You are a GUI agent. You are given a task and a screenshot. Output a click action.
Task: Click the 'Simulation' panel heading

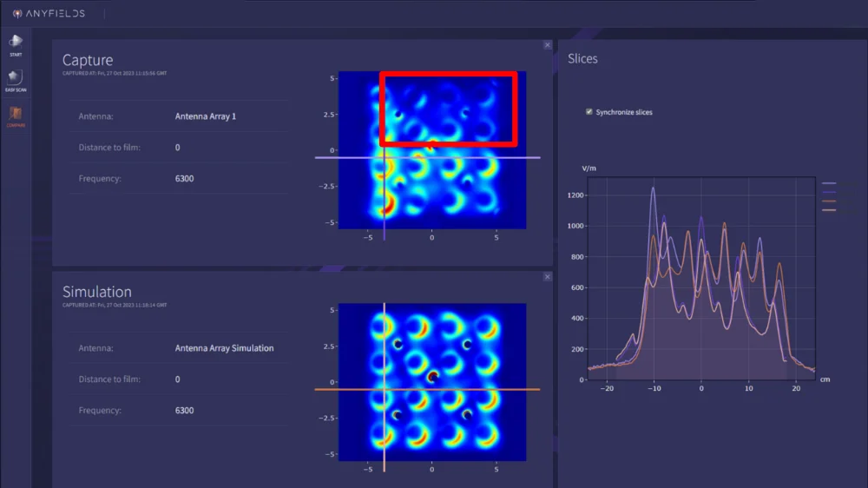97,292
